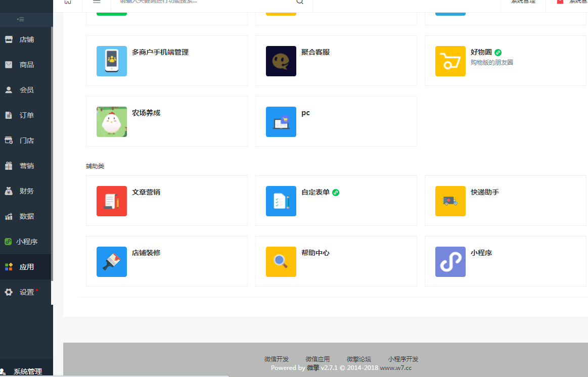Click the 聚合客服 title text
Image resolution: width=588 pixels, height=377 pixels.
click(x=315, y=52)
